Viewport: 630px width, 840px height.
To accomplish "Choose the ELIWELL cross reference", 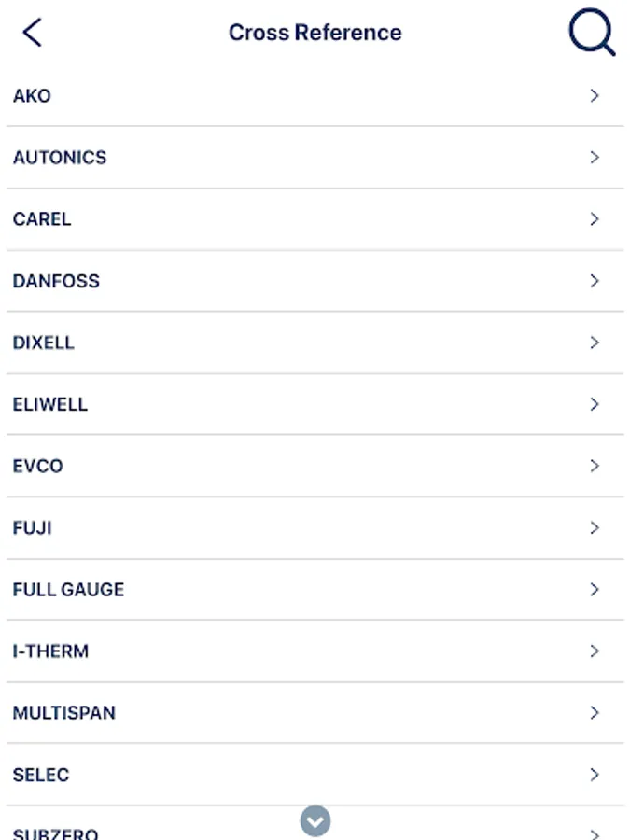I will click(50, 404).
